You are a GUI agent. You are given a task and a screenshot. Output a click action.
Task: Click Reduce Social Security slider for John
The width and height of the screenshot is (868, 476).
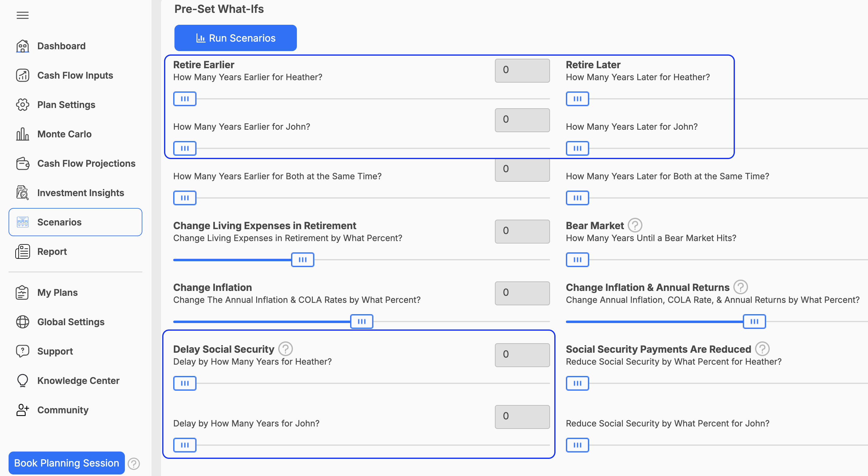[x=578, y=445]
